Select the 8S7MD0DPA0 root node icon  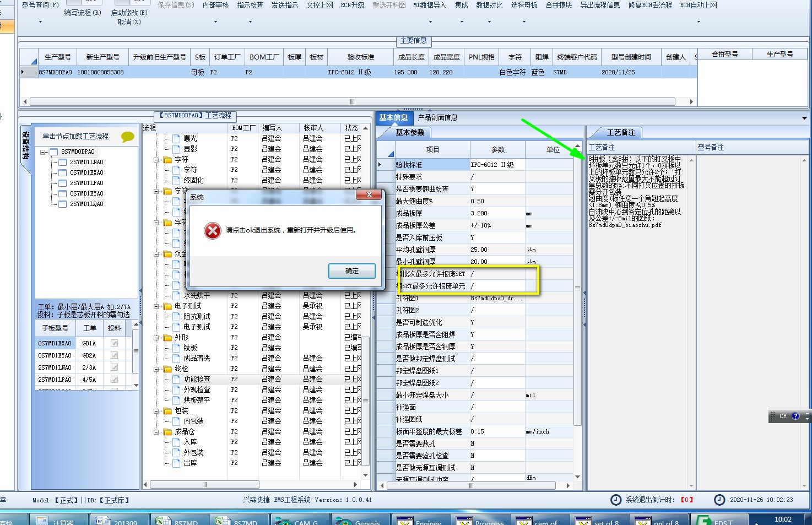(54, 151)
